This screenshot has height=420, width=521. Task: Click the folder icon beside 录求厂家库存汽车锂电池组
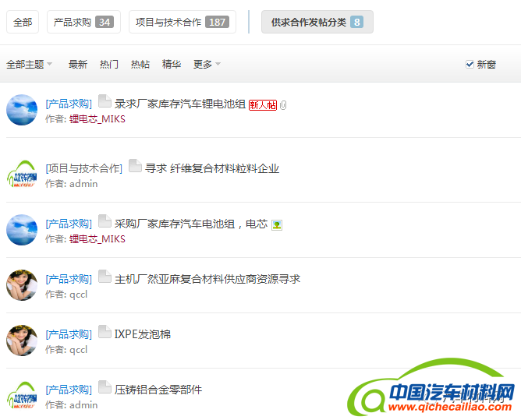click(x=105, y=102)
